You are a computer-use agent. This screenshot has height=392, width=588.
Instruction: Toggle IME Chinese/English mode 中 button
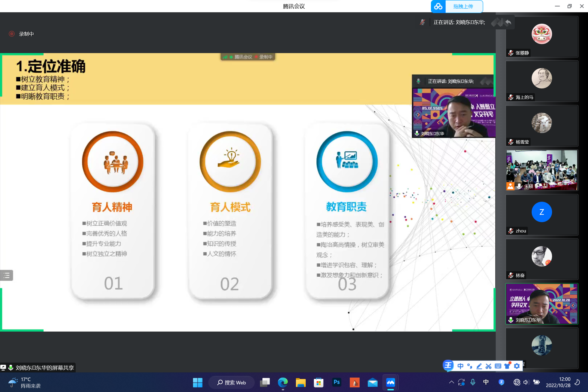460,366
